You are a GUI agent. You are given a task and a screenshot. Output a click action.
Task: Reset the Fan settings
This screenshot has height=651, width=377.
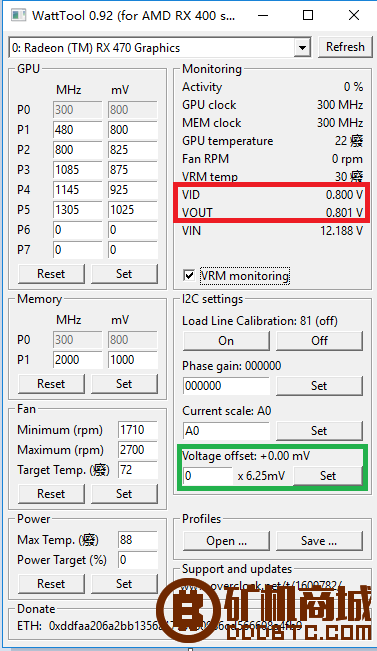tap(51, 494)
